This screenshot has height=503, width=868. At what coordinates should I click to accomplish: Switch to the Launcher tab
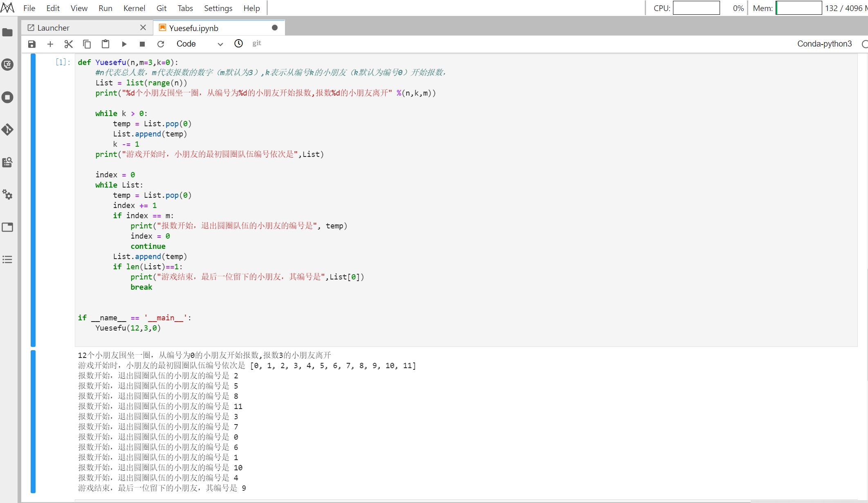(x=53, y=28)
